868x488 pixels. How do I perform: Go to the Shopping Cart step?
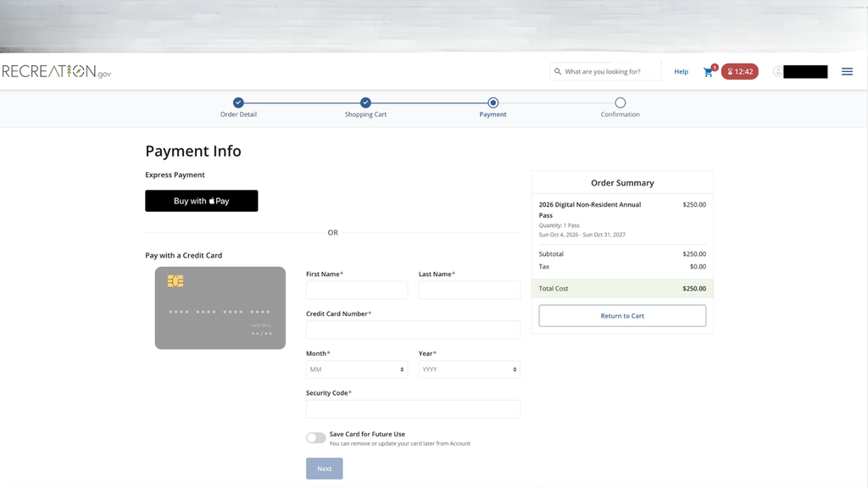365,108
